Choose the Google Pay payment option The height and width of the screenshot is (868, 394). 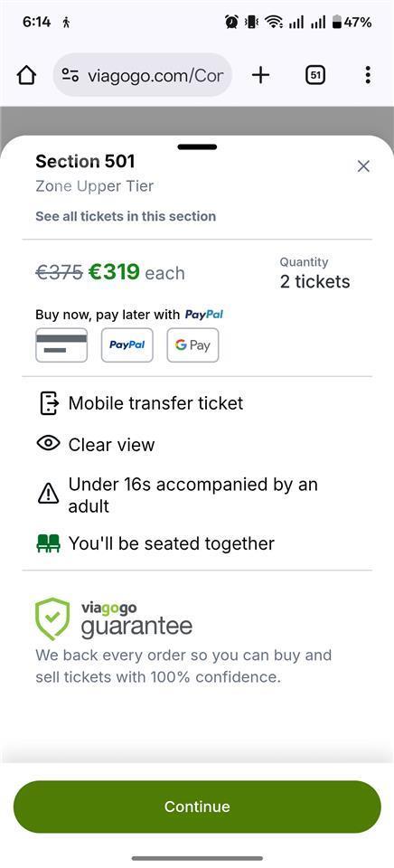(x=192, y=344)
